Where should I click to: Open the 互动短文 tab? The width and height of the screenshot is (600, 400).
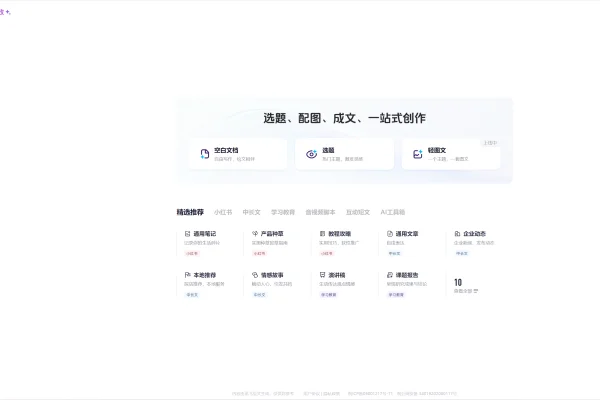point(358,212)
